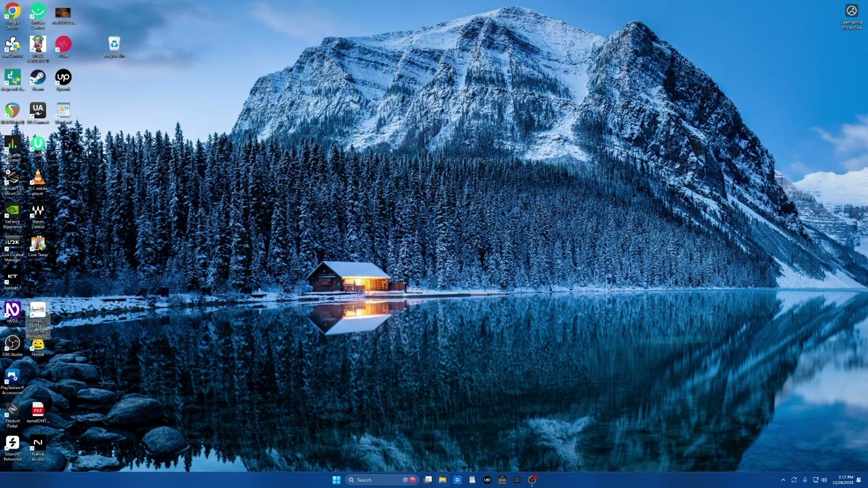
Task: Open OBS Studio from the taskbar
Action: click(x=532, y=480)
